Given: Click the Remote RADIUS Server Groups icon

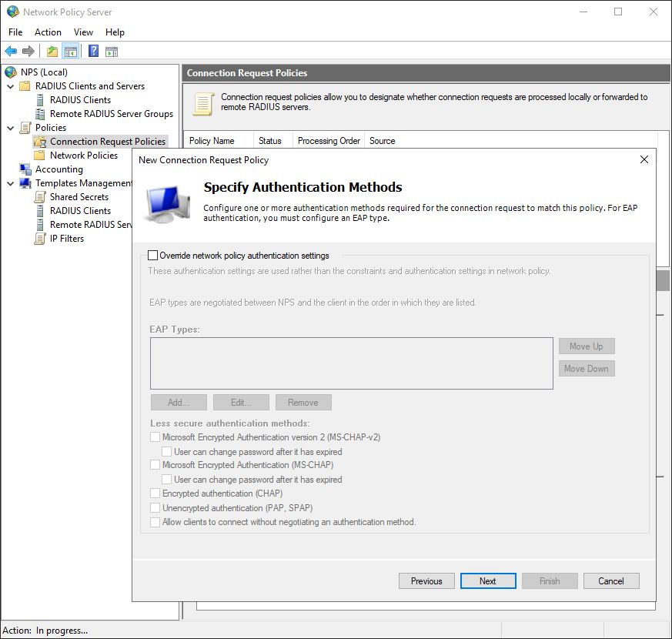Looking at the screenshot, I should [40, 114].
